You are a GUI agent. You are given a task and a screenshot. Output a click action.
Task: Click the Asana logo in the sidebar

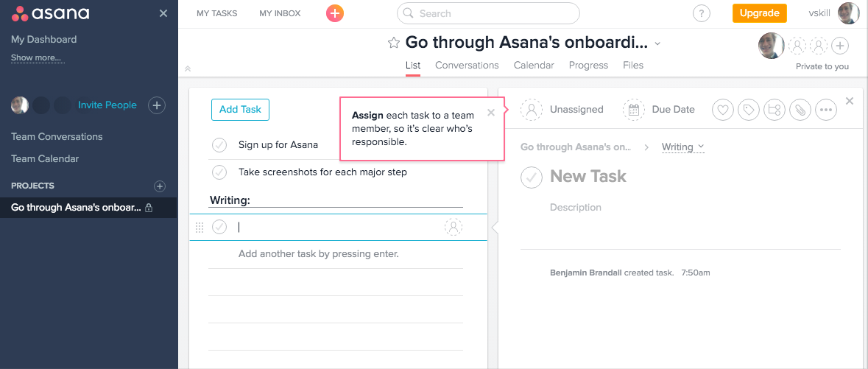50,13
